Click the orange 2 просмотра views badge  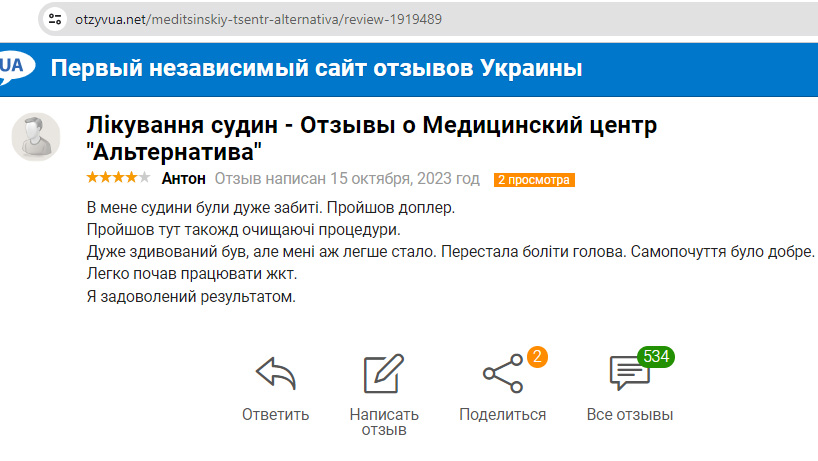tap(534, 180)
